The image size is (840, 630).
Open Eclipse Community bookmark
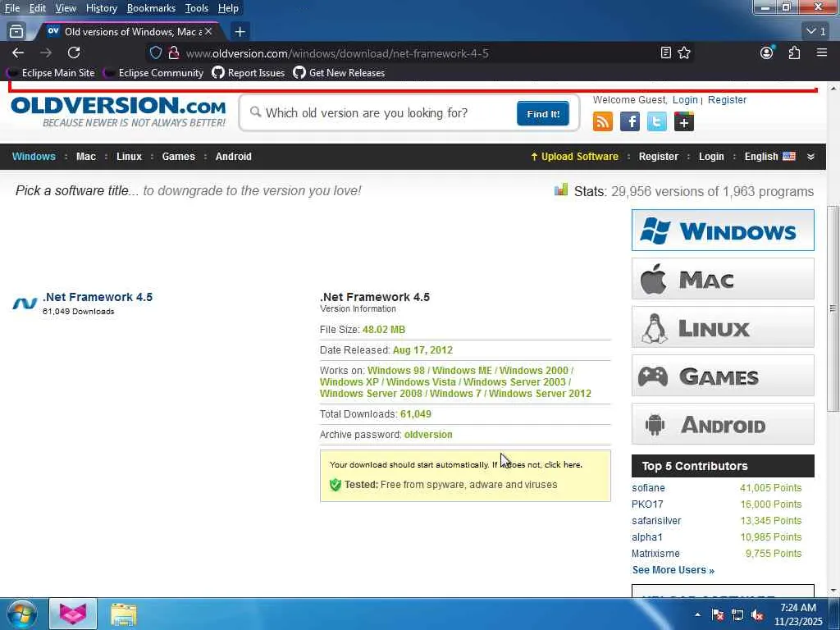[x=155, y=73]
